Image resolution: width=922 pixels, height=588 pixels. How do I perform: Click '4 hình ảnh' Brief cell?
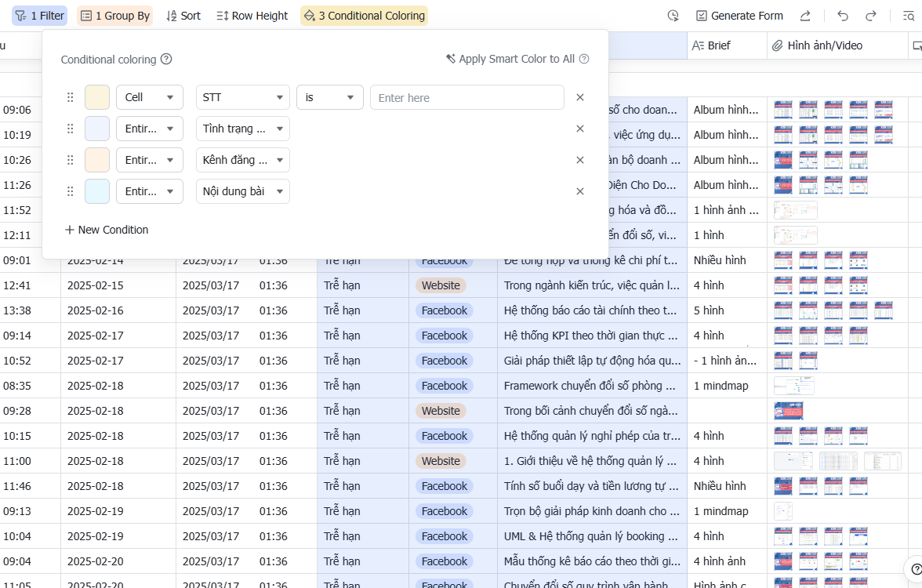(727, 561)
